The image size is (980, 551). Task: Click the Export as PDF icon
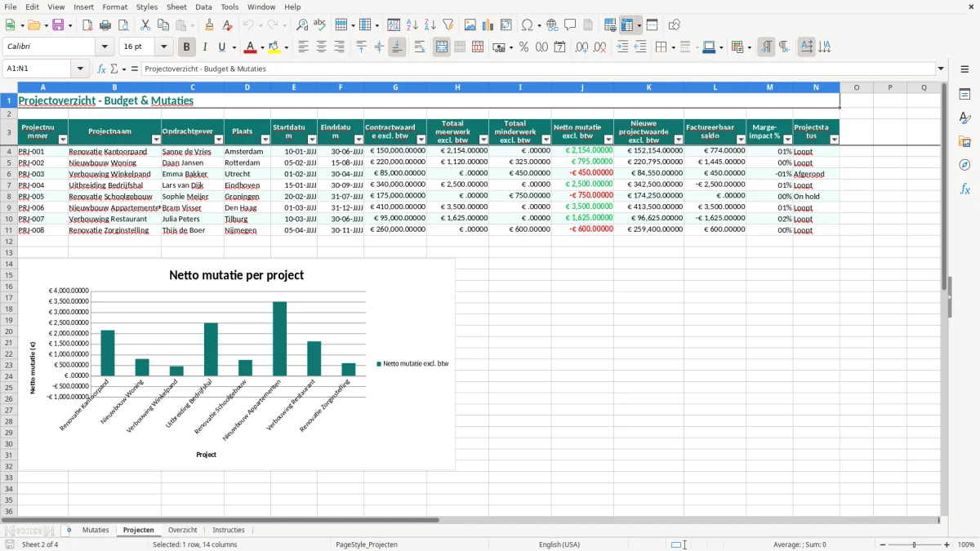point(87,25)
